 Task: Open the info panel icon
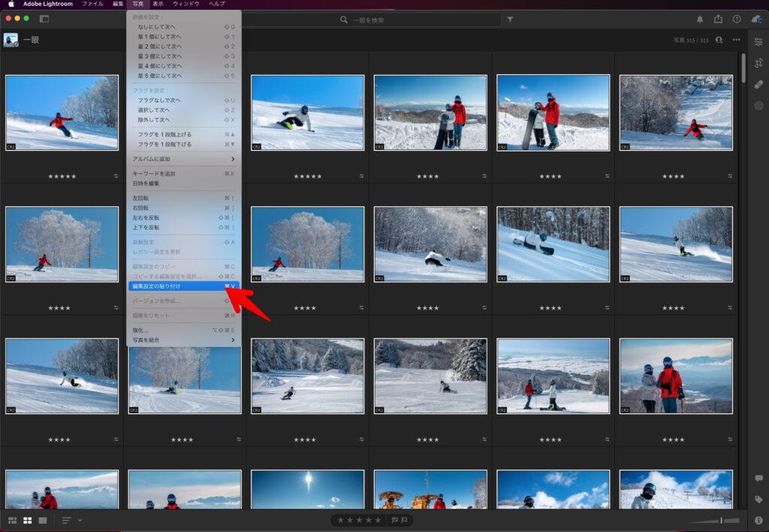pos(758,520)
